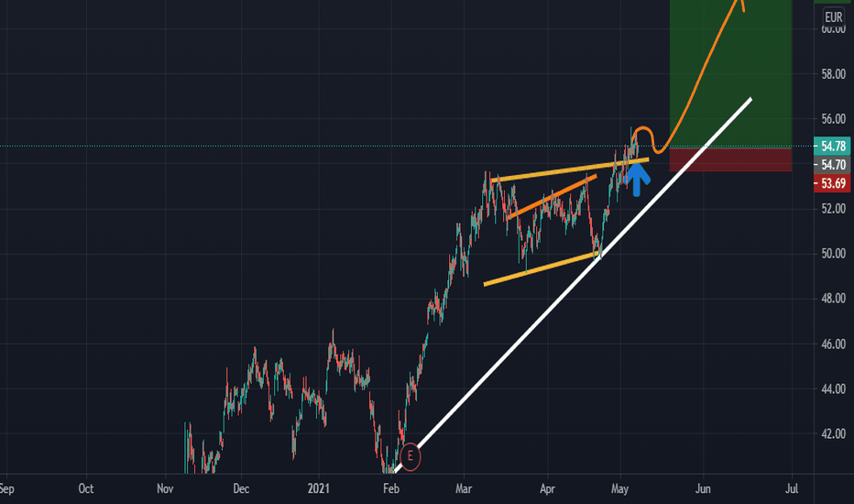Click the Jun label on time axis
Image resolution: width=854 pixels, height=504 pixels.
[703, 488]
